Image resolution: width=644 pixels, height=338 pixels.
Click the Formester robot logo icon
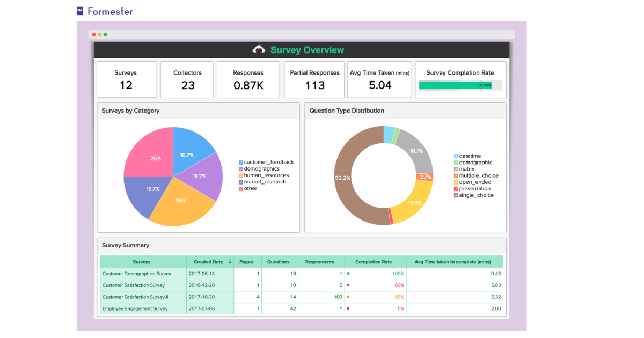79,11
